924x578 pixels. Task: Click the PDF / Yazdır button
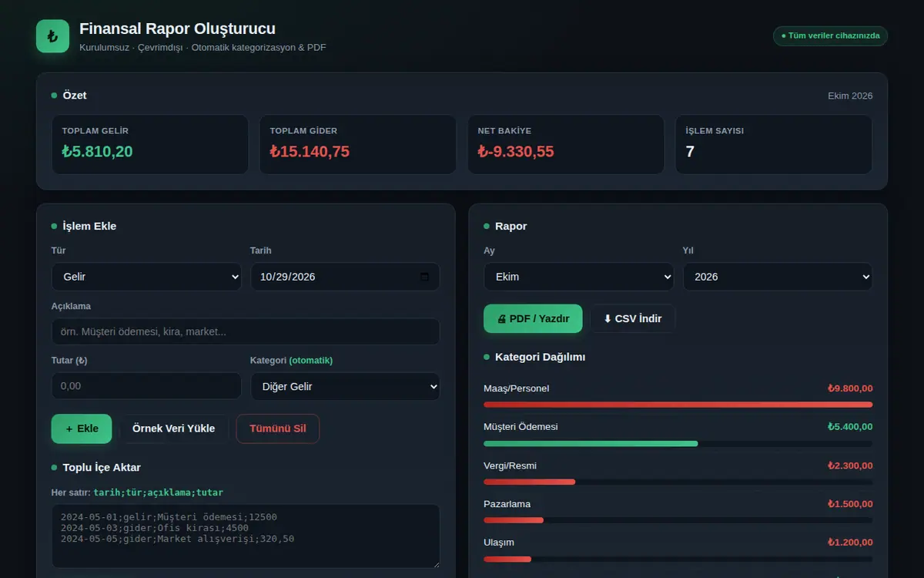coord(533,318)
